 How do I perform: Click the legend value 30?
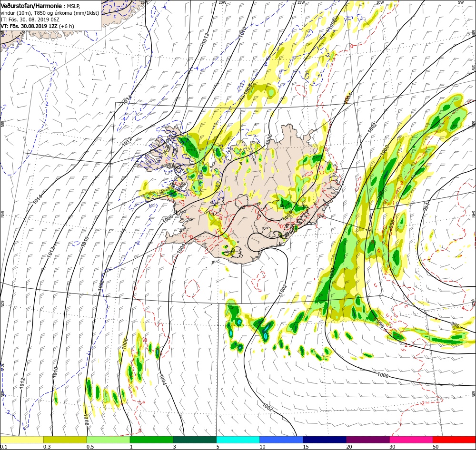pos(393,446)
